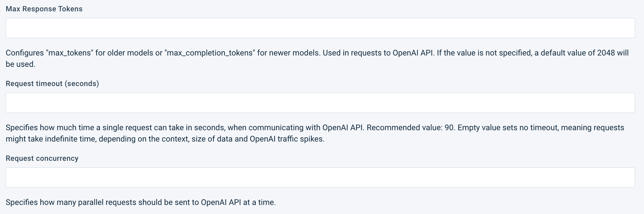Click the Max Response Tokens input field
The image size is (644, 214).
pos(320,28)
